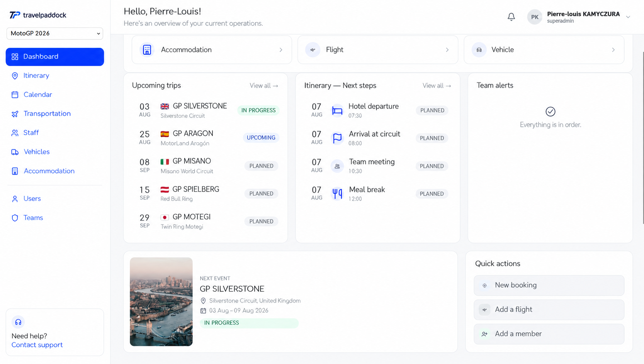Click the Japan flag beside GP MOTEGI
Screen dimensions: 644x364
(165, 217)
